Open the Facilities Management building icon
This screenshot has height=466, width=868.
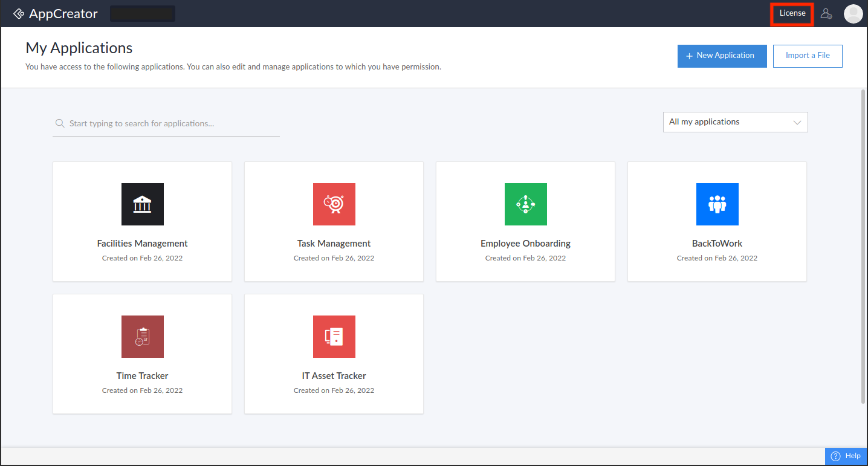(143, 204)
